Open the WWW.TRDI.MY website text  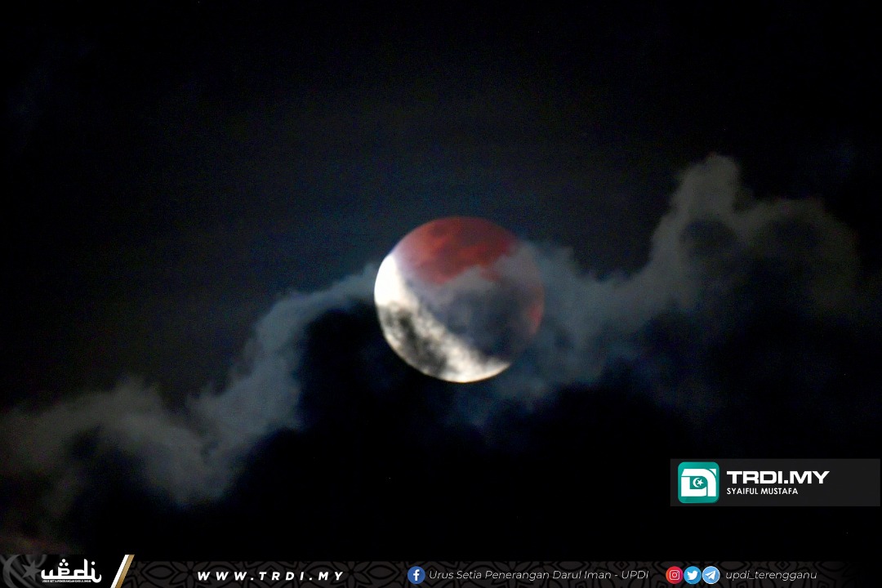point(269,576)
